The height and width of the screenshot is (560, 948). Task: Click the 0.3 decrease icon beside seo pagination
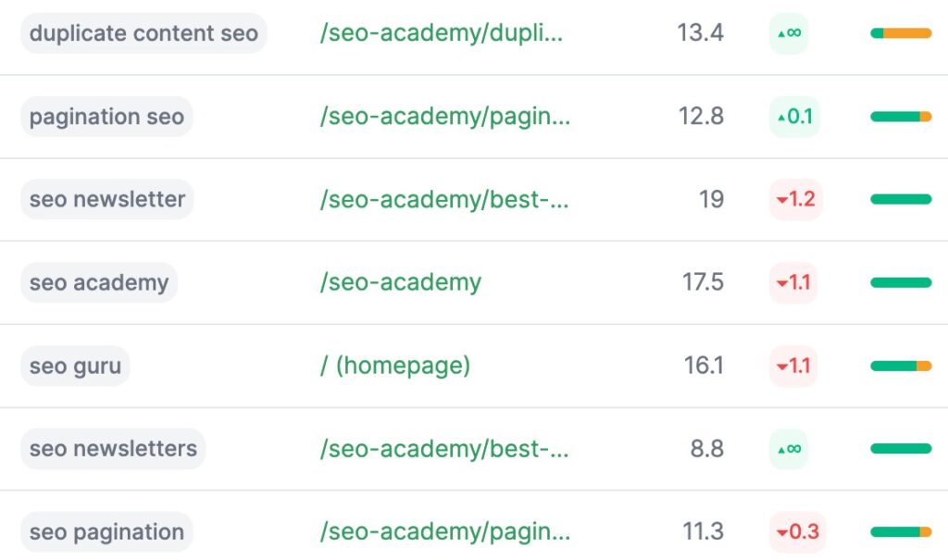tap(793, 531)
